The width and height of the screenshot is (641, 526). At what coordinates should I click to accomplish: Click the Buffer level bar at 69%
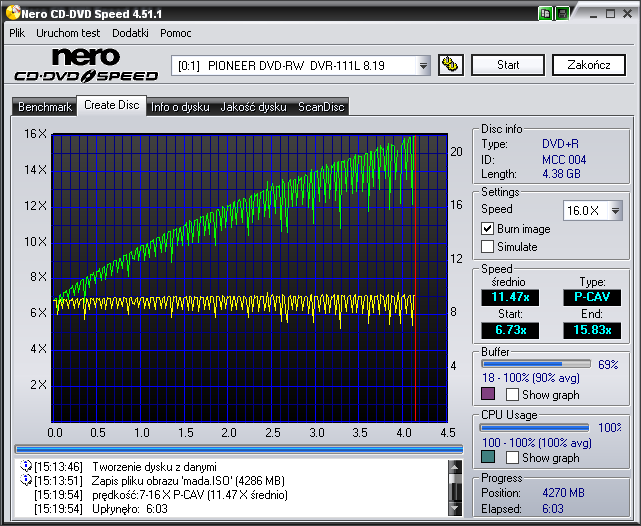[x=536, y=364]
